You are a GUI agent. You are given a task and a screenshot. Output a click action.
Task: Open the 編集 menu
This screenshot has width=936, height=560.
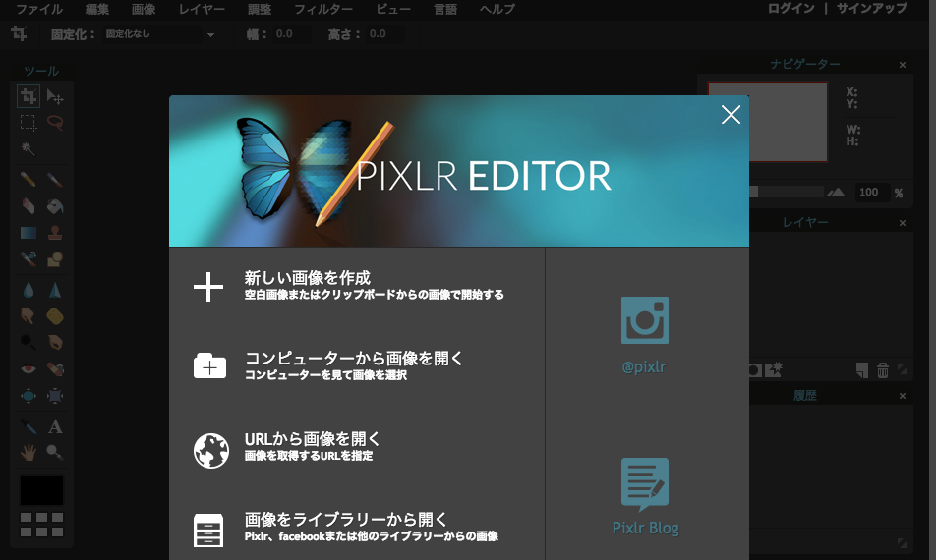(x=96, y=9)
